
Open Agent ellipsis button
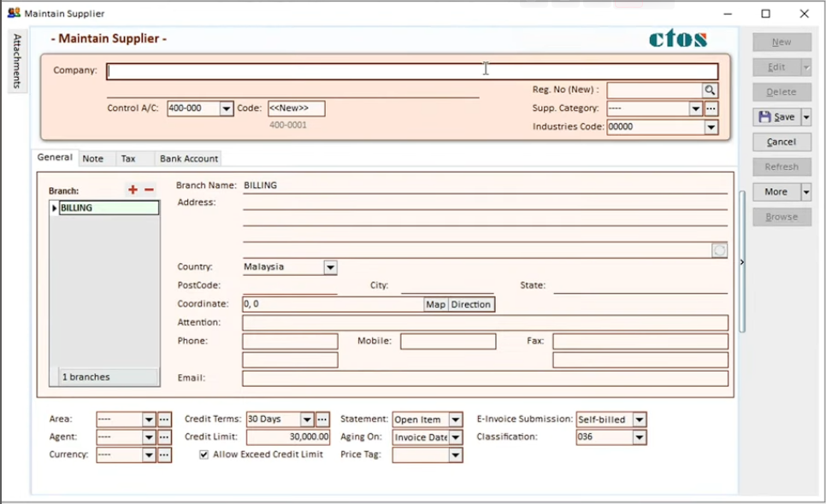(164, 437)
